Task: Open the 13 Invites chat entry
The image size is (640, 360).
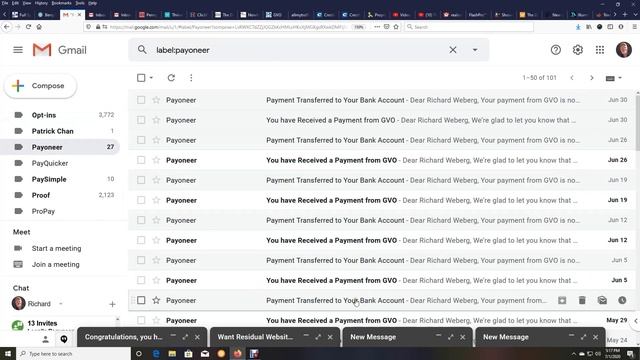Action: pos(42,323)
